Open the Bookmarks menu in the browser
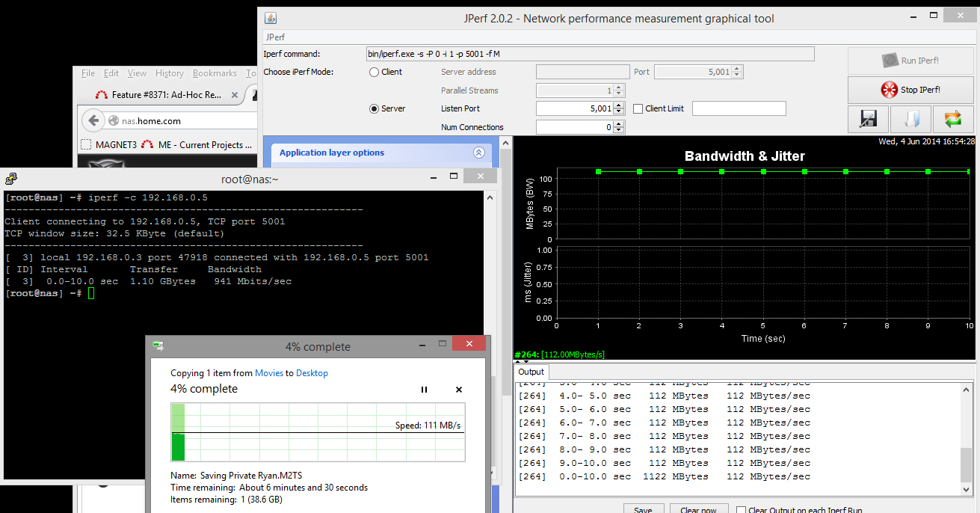The height and width of the screenshot is (513, 980). pos(215,73)
